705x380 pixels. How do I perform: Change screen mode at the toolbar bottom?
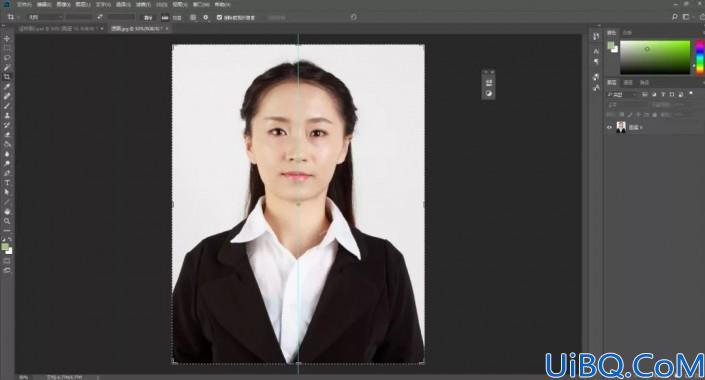7,270
